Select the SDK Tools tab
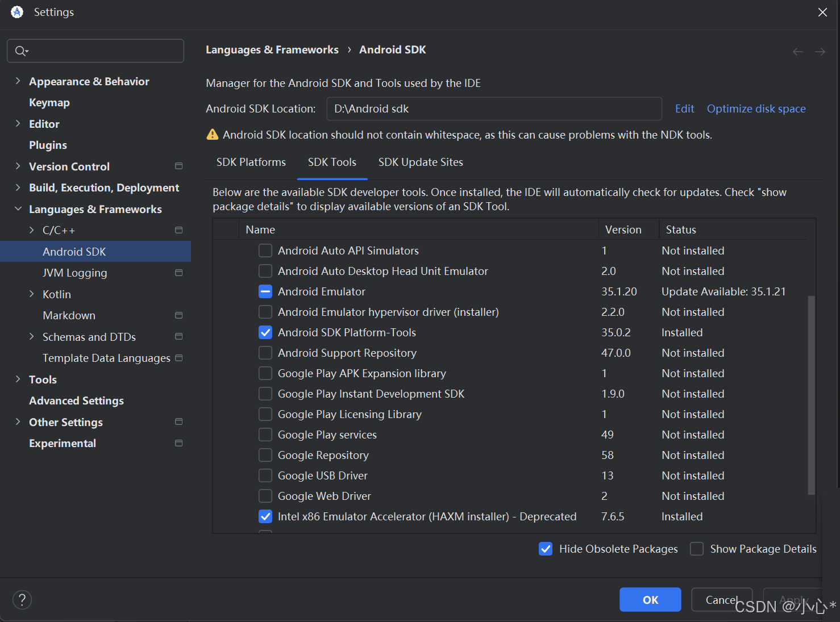Screen dimensions: 840x622 332,162
